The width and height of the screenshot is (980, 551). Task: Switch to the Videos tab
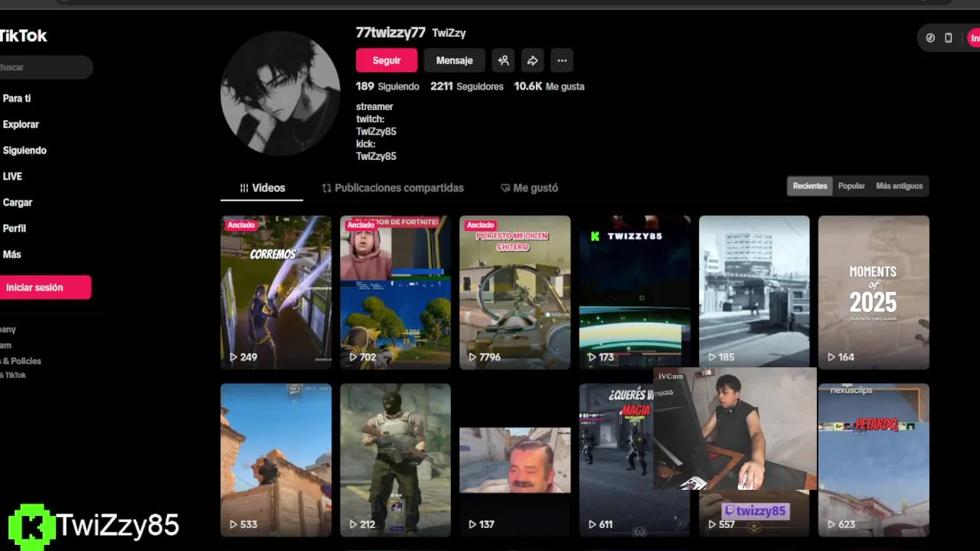[262, 187]
